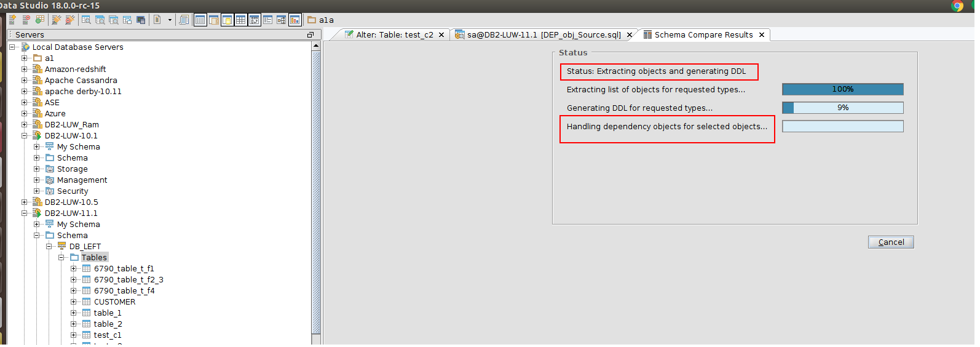Viewport: 980px width, 347px height.
Task: Click the connect plug toolbar icon
Action: point(57,20)
